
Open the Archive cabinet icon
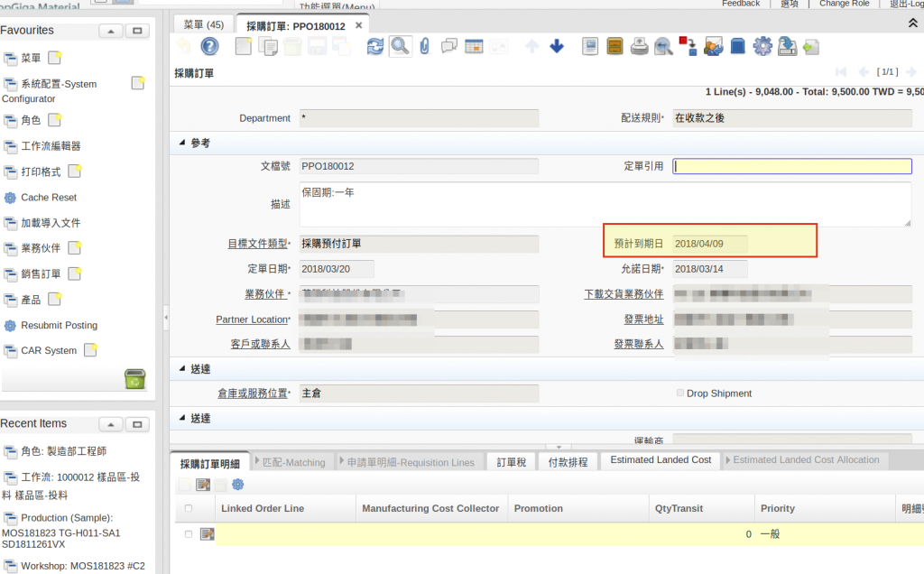pyautogui.click(x=614, y=46)
